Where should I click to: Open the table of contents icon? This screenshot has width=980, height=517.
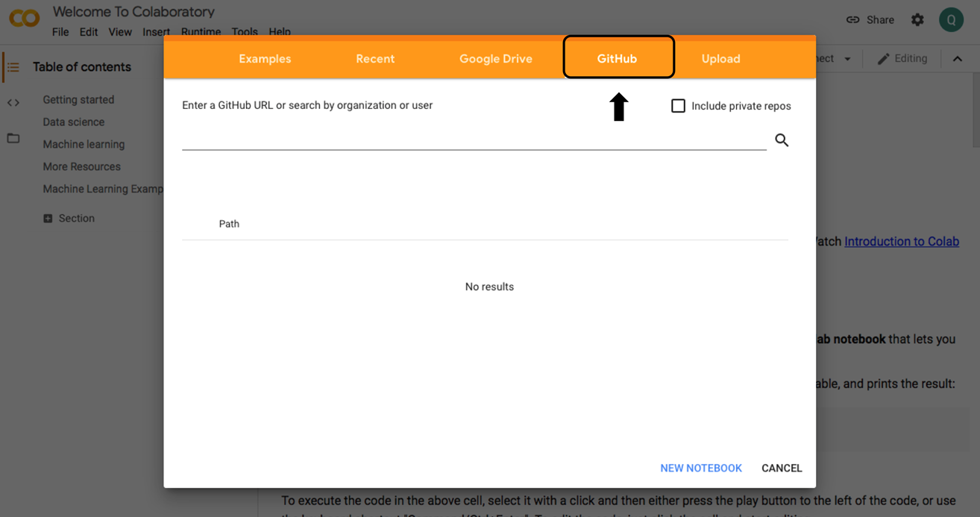tap(13, 67)
